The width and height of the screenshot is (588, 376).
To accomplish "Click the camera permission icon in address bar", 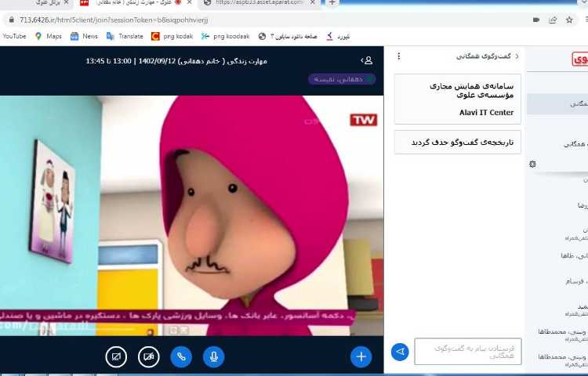I will (x=536, y=20).
